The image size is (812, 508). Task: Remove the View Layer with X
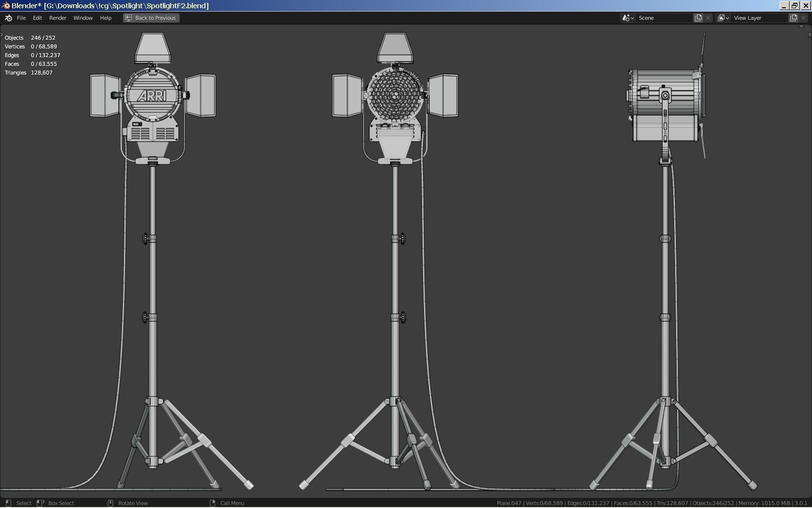(803, 18)
